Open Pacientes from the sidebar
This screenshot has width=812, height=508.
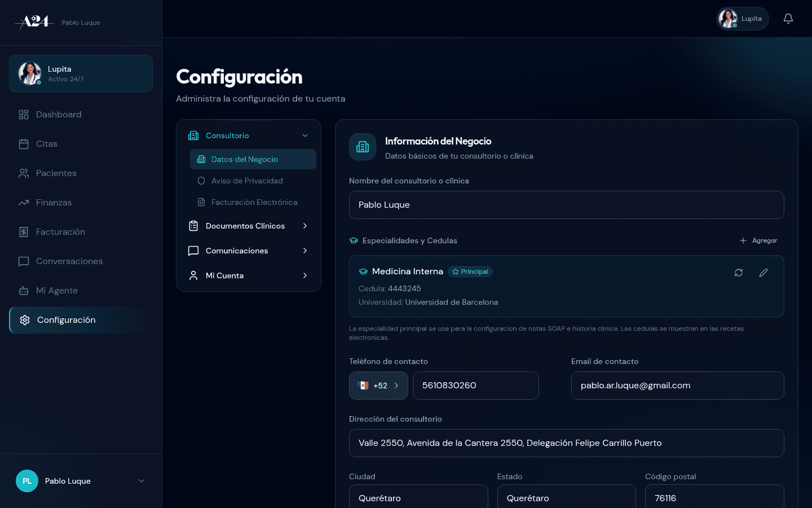tap(56, 173)
